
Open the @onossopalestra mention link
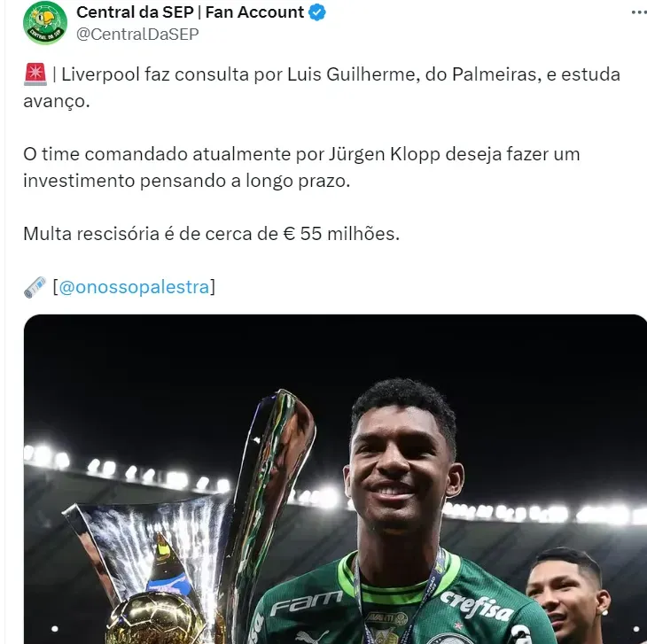coord(134,286)
